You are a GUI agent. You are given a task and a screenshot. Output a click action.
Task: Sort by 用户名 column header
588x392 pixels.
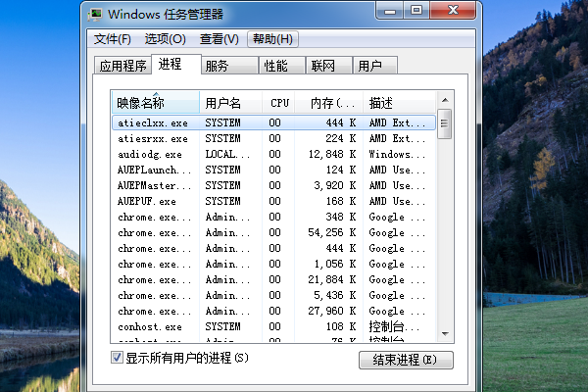coord(230,102)
